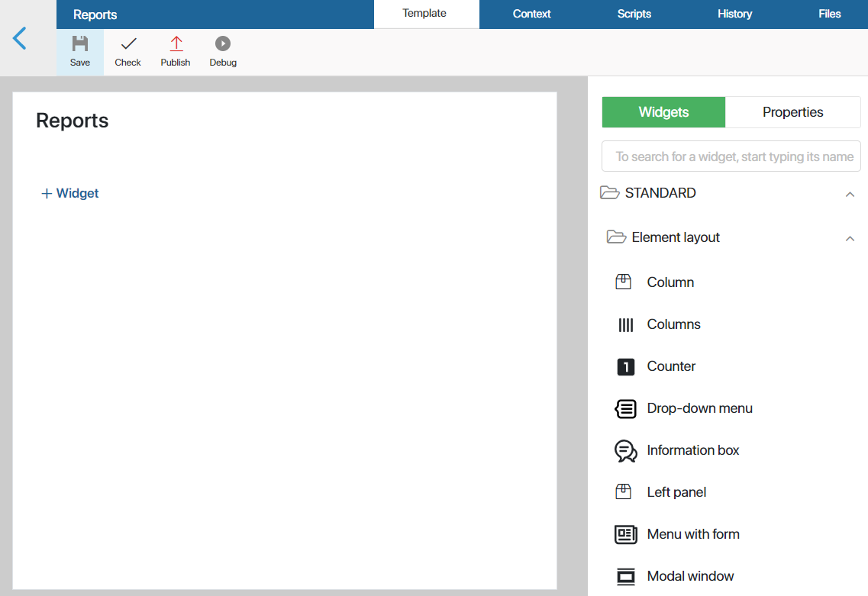Select the Left panel widget icon

pyautogui.click(x=623, y=491)
